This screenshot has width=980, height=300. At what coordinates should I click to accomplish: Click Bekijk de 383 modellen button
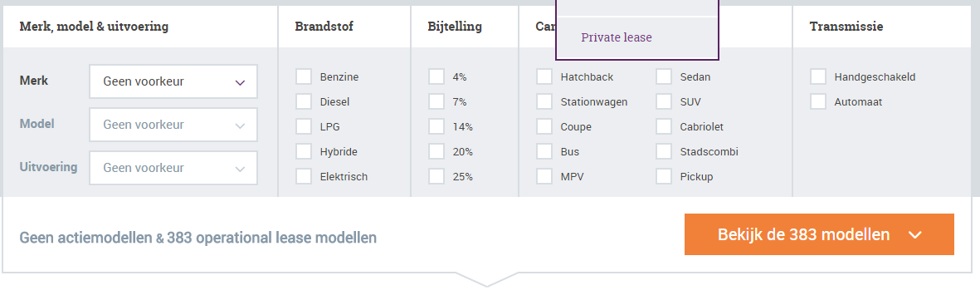click(x=819, y=234)
